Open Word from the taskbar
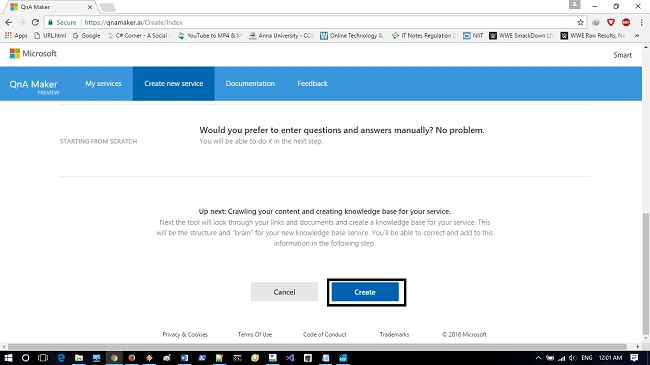Screen dimensions: 650x365 [184, 358]
